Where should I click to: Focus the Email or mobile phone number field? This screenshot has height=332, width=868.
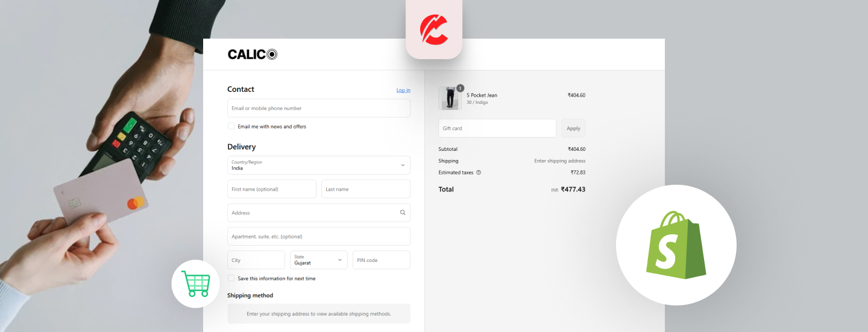(319, 108)
